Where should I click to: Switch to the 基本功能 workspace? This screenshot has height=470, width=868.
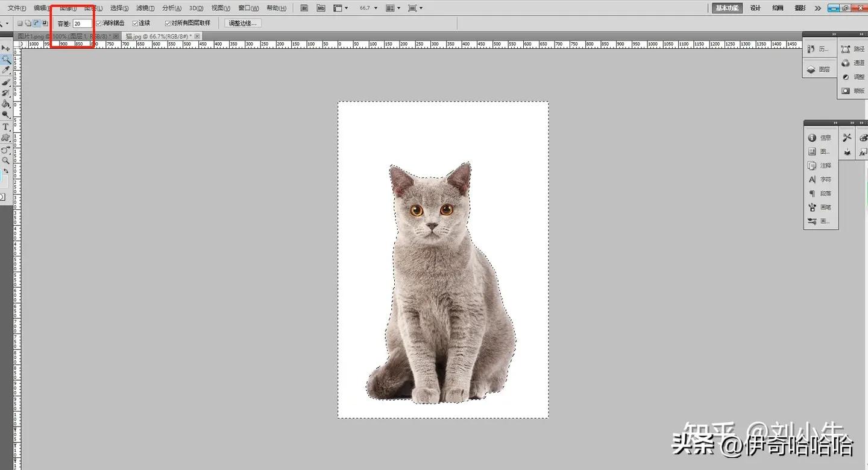point(726,8)
